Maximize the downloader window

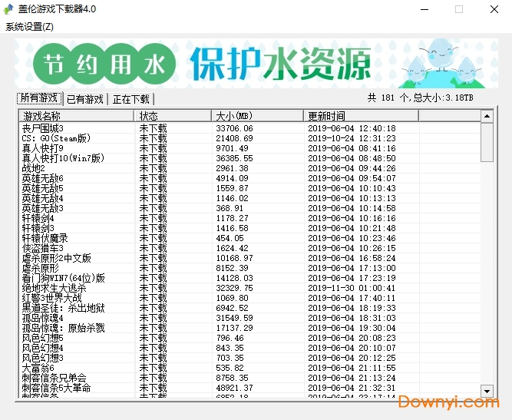coord(459,9)
